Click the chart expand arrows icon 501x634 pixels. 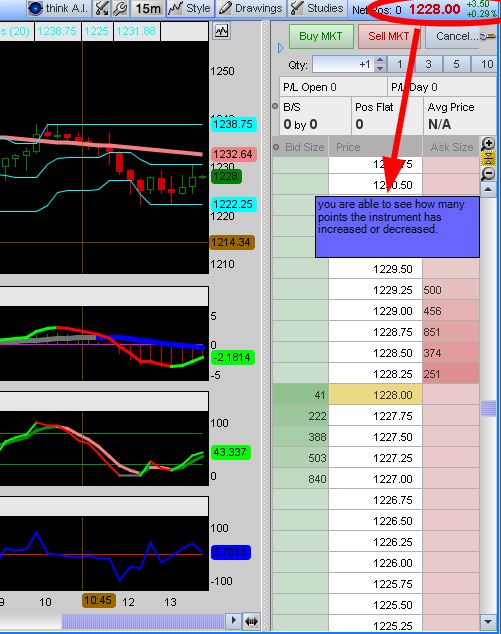click(x=251, y=621)
